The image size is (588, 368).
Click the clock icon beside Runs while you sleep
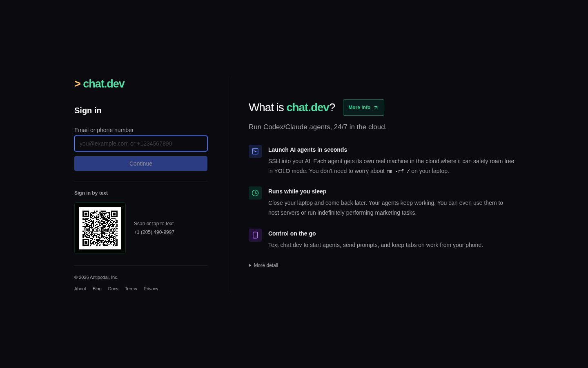[x=255, y=193]
